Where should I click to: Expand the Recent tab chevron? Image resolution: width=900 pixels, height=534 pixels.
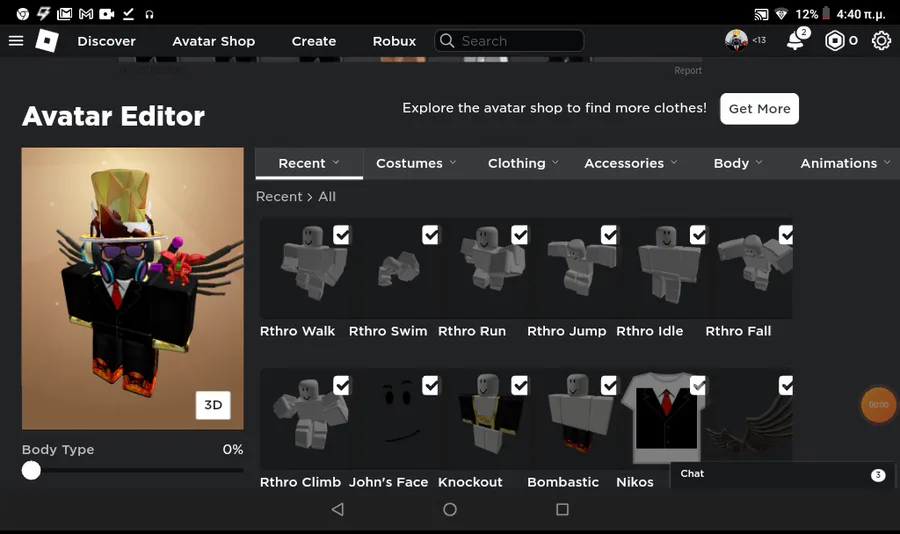click(336, 162)
